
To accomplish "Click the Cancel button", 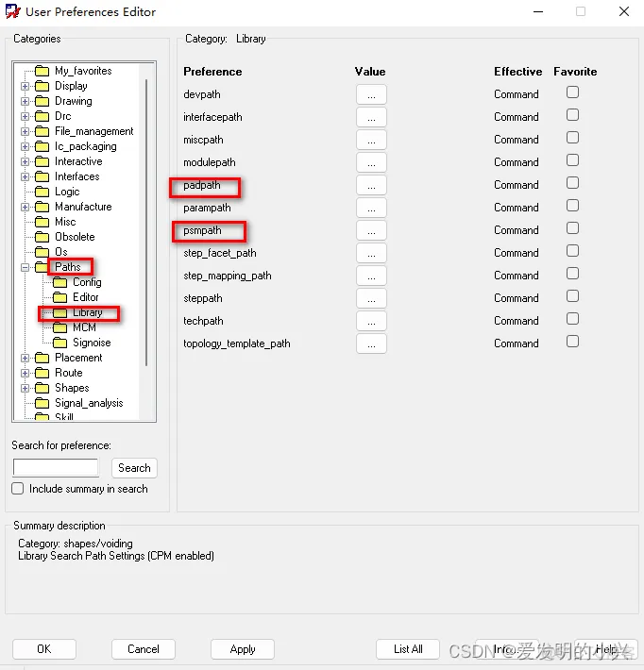I will pos(144,649).
